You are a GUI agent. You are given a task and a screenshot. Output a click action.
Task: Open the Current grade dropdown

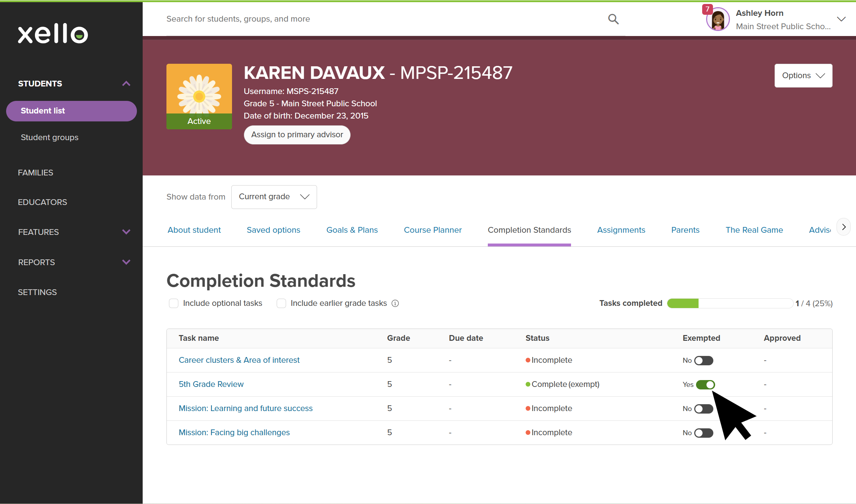tap(274, 197)
